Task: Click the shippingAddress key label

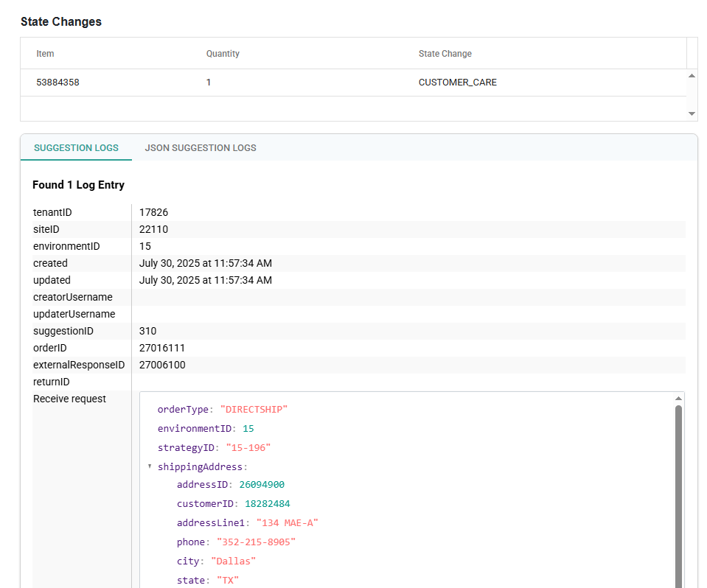Action: pos(201,467)
